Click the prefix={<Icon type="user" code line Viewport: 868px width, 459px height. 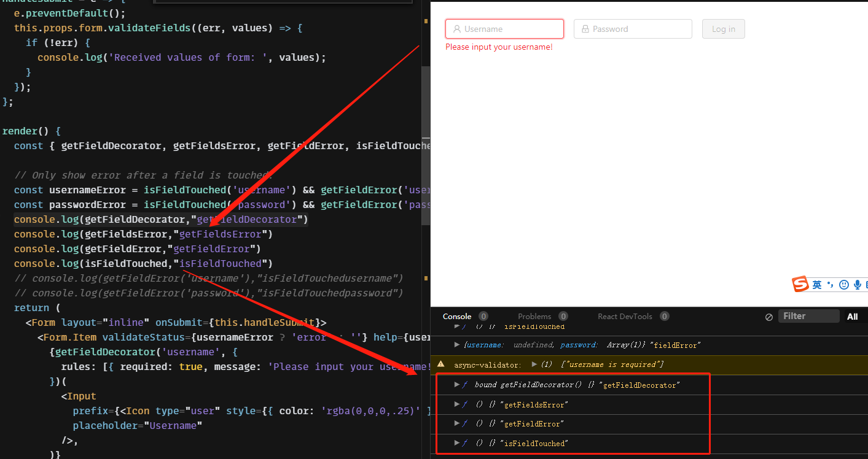[x=251, y=411]
